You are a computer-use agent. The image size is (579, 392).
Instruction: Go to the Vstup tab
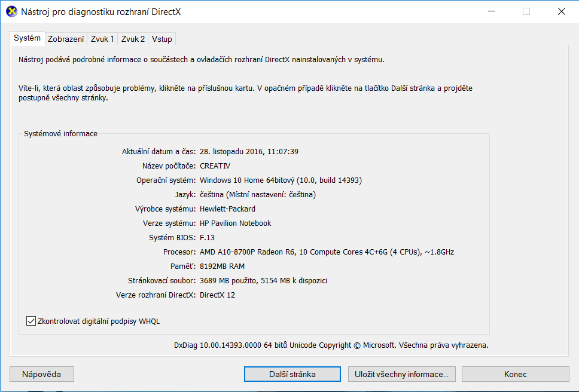tap(162, 39)
